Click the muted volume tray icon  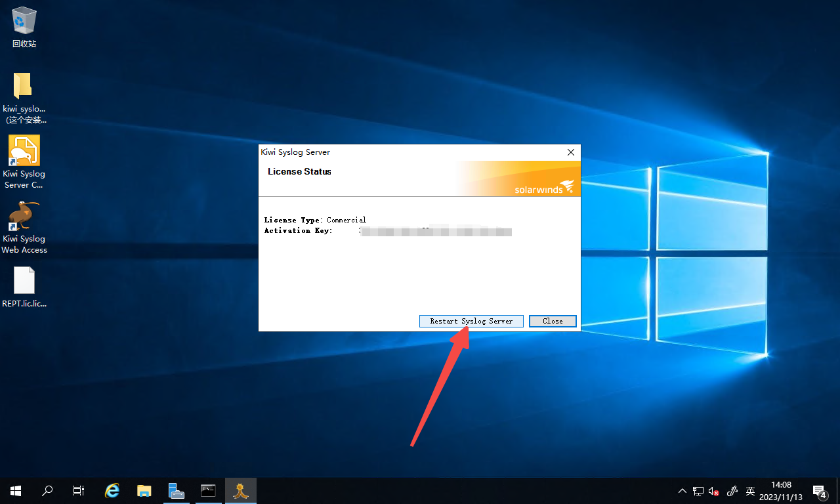point(714,491)
